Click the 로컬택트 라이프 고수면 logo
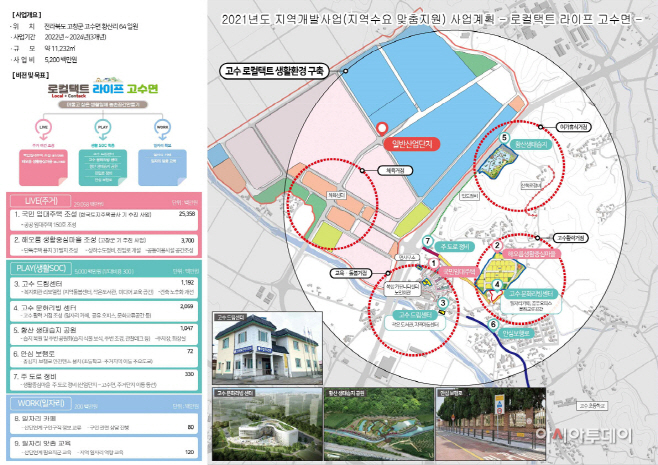Image resolution: width=658 pixels, height=465 pixels. pos(103,87)
